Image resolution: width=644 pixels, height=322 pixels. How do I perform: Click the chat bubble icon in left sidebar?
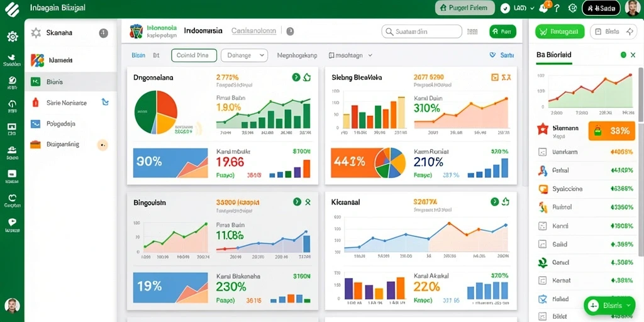click(12, 222)
